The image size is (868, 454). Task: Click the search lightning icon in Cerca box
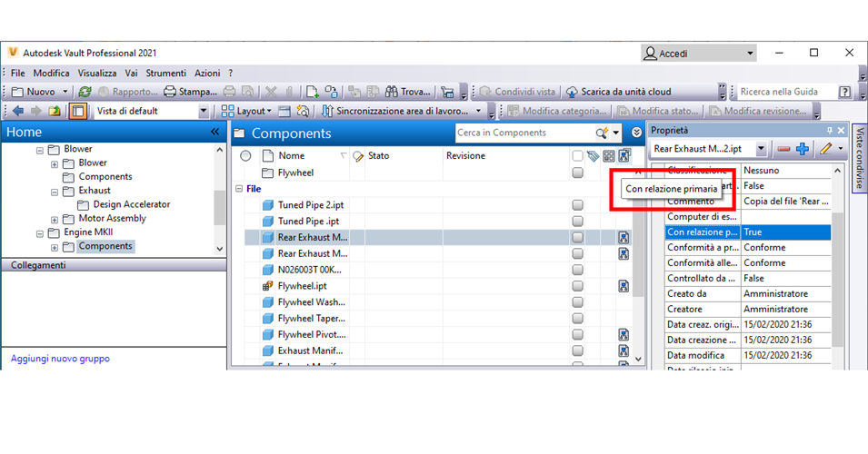602,133
